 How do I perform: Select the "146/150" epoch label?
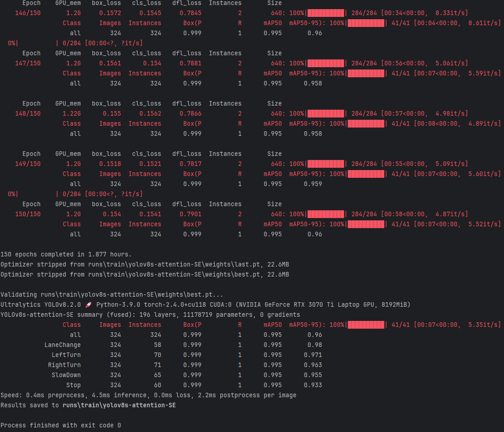pyautogui.click(x=28, y=13)
